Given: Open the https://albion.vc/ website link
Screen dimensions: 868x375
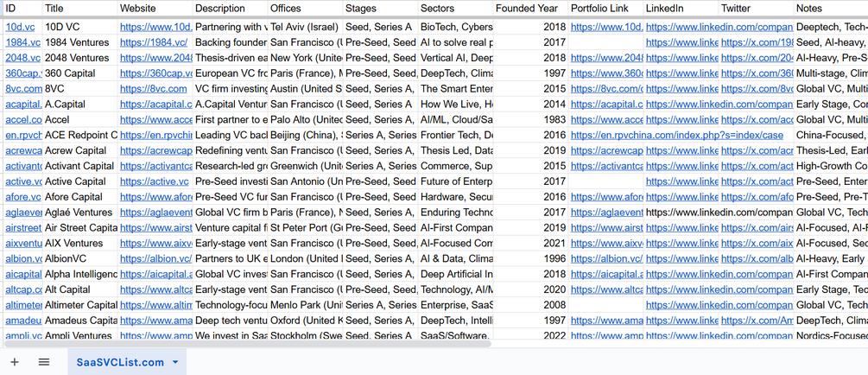Looking at the screenshot, I should pos(155,258).
